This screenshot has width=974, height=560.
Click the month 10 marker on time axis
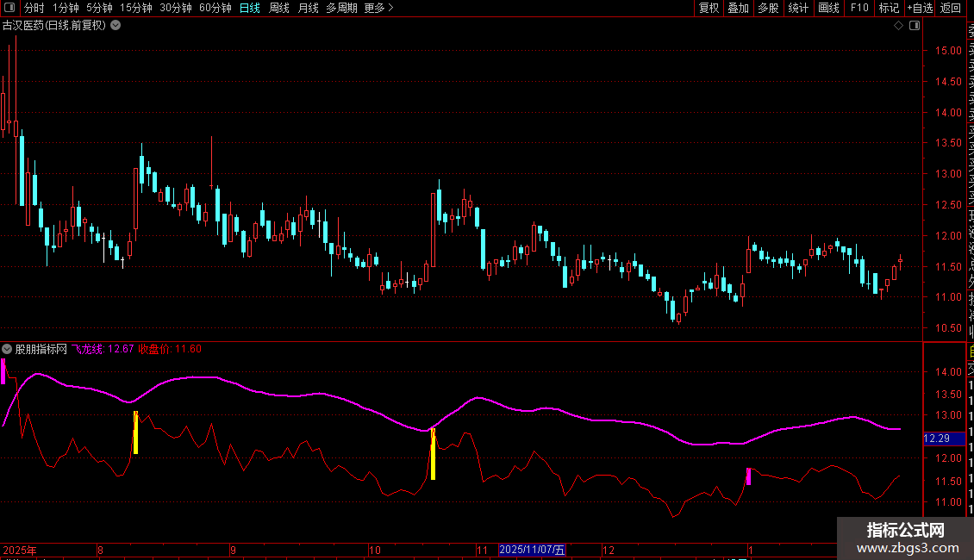375,550
